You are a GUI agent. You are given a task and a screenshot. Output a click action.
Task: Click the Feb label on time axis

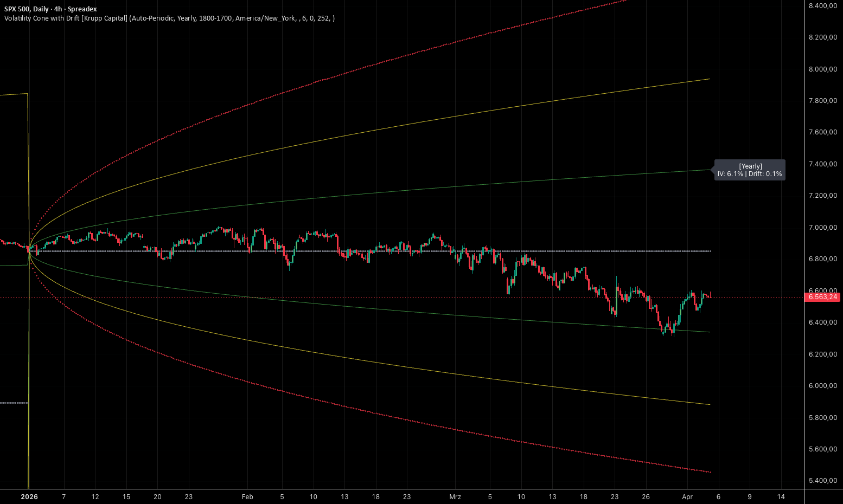247,497
